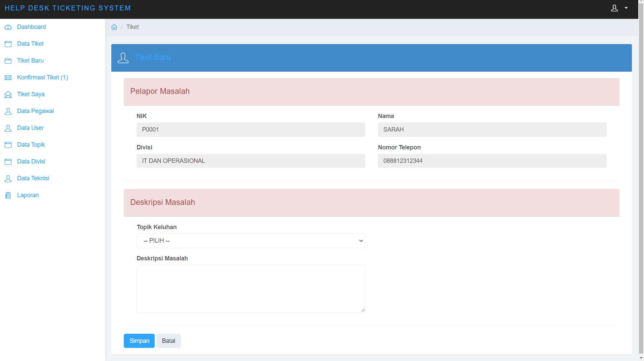
Task: Click the home icon in the breadcrumb
Action: pos(114,27)
